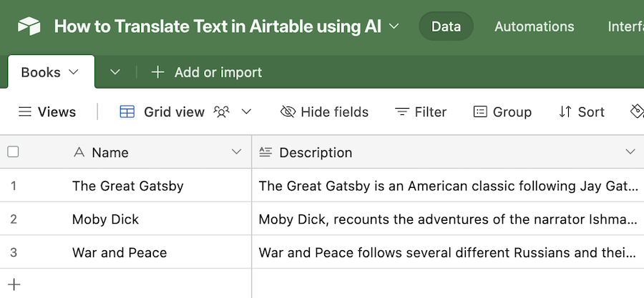Toggle the Views sidebar
Viewport: 644px width, 298px height.
47,112
